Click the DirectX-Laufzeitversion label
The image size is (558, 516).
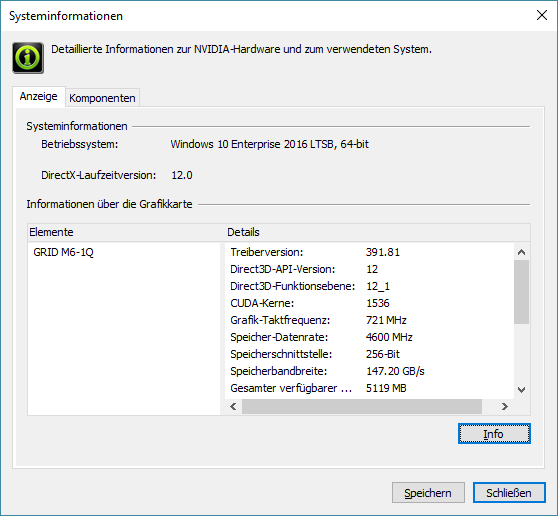point(99,175)
